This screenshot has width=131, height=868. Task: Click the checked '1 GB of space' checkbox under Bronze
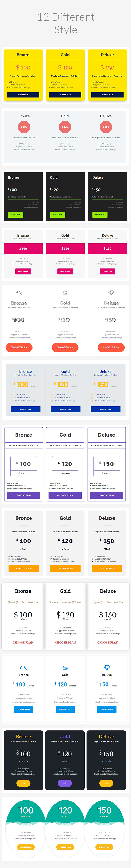[9, 556]
